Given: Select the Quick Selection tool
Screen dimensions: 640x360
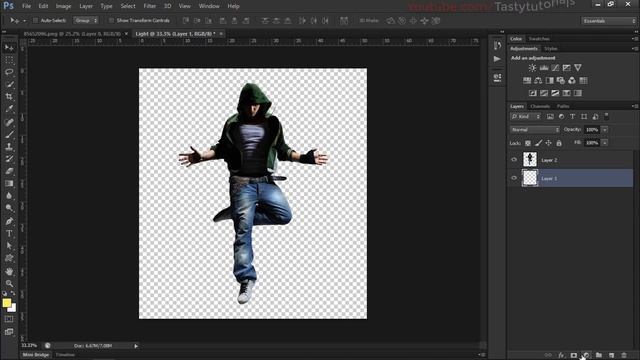Looking at the screenshot, I should (x=9, y=84).
